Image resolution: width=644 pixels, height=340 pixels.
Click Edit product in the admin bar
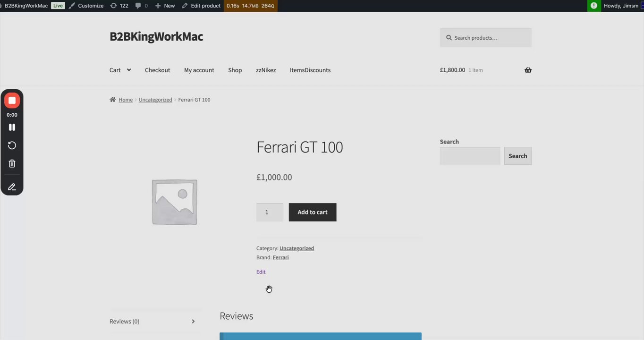point(201,6)
